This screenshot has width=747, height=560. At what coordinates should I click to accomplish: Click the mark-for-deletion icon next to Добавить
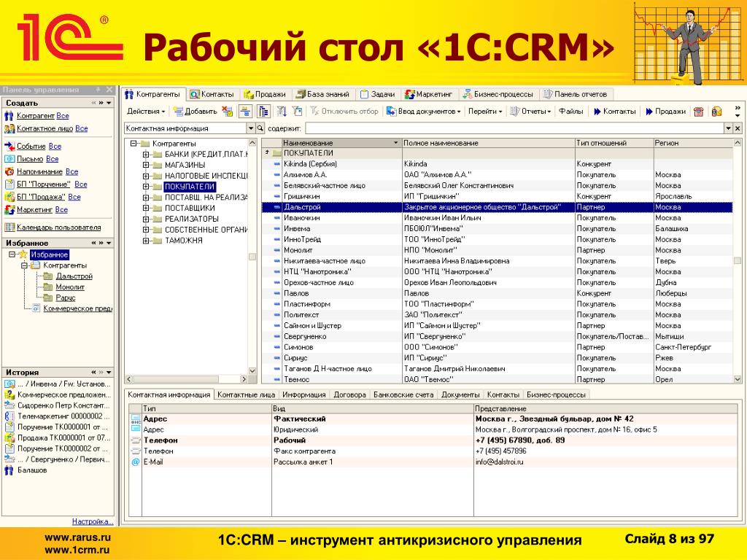228,112
